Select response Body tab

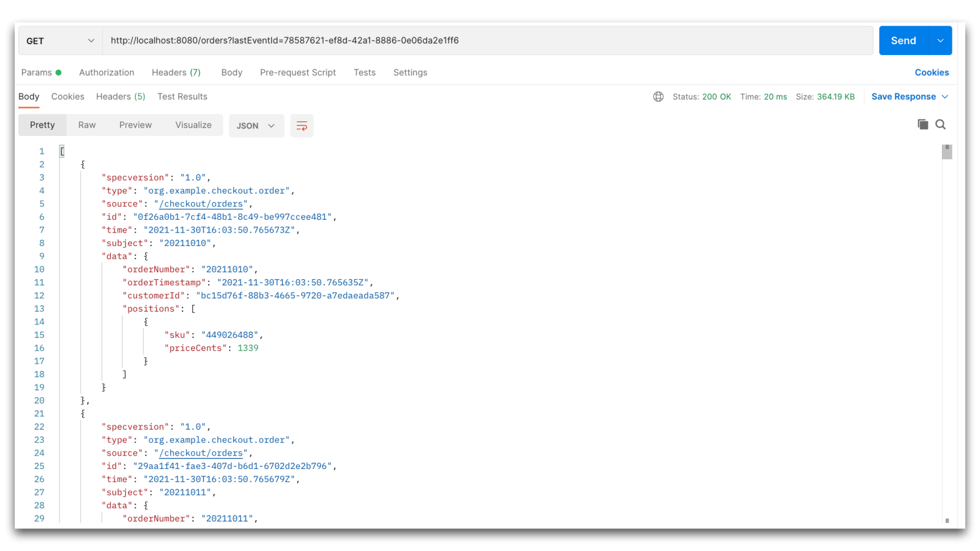click(29, 97)
